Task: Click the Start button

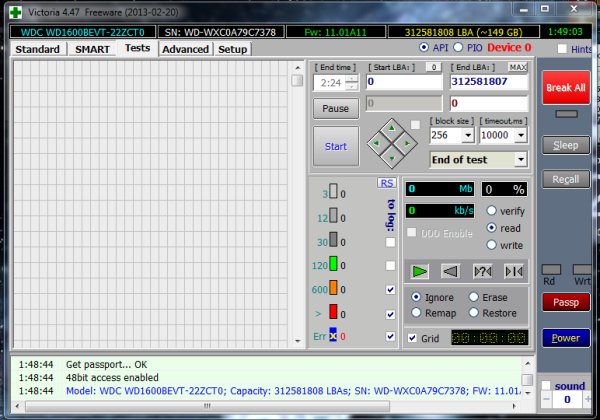Action: coord(336,147)
